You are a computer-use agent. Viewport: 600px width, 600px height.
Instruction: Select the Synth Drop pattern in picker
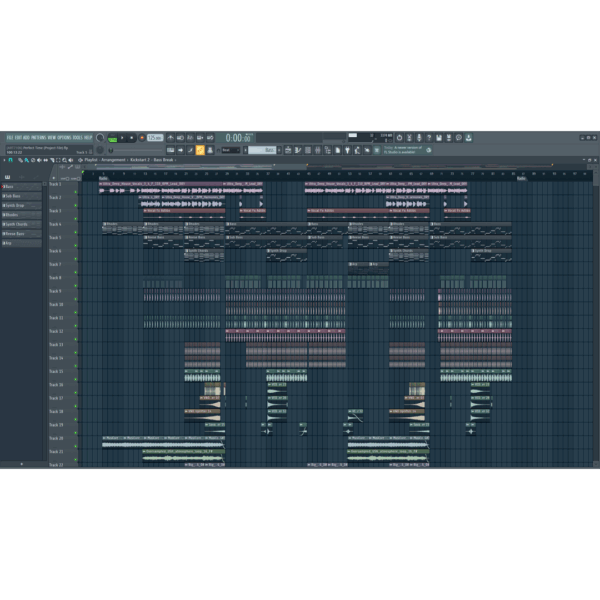22,205
